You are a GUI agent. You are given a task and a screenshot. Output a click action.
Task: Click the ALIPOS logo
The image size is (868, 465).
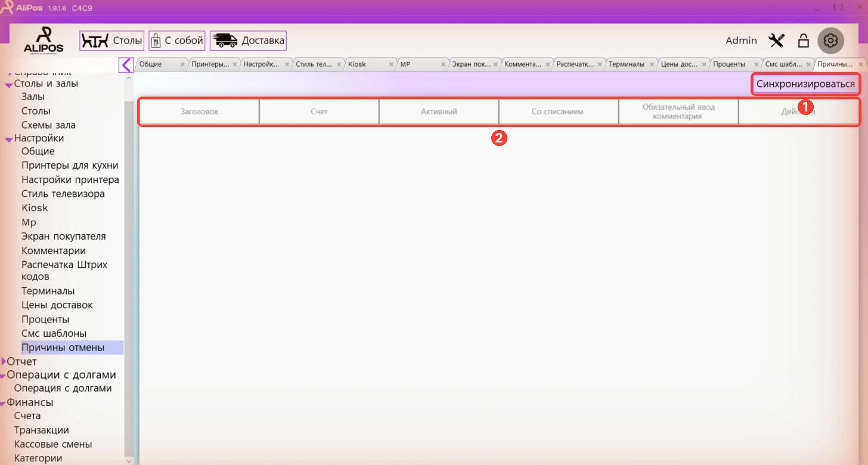[44, 40]
